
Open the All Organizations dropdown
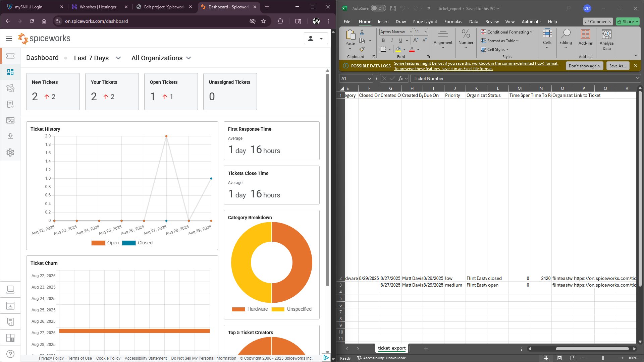pos(161,58)
